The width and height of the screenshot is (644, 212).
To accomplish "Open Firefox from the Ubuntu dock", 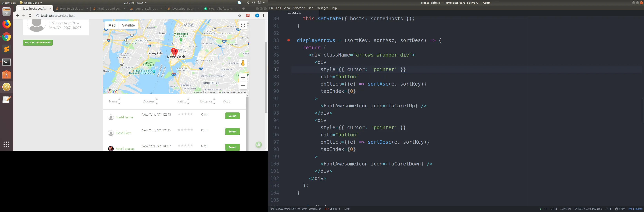I will pyautogui.click(x=6, y=24).
